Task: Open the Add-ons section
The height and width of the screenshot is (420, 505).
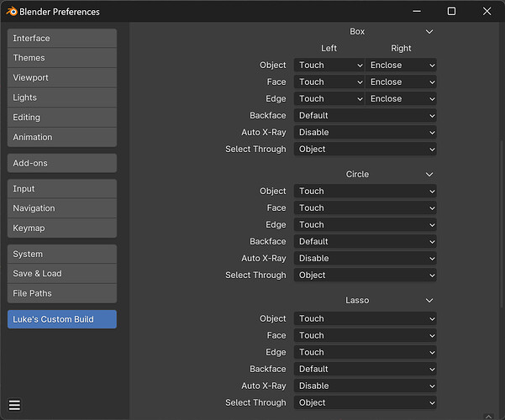Action: pyautogui.click(x=62, y=163)
